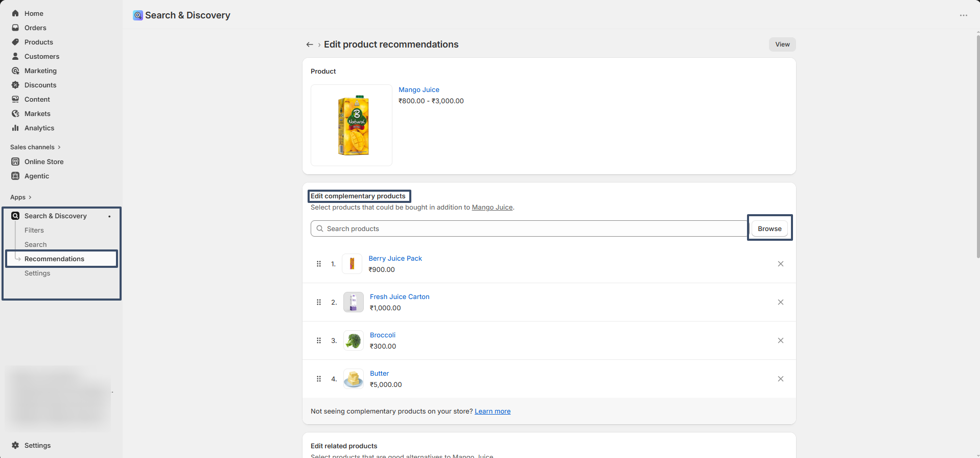This screenshot has height=458, width=980.
Task: Click the Browse button
Action: click(x=769, y=228)
